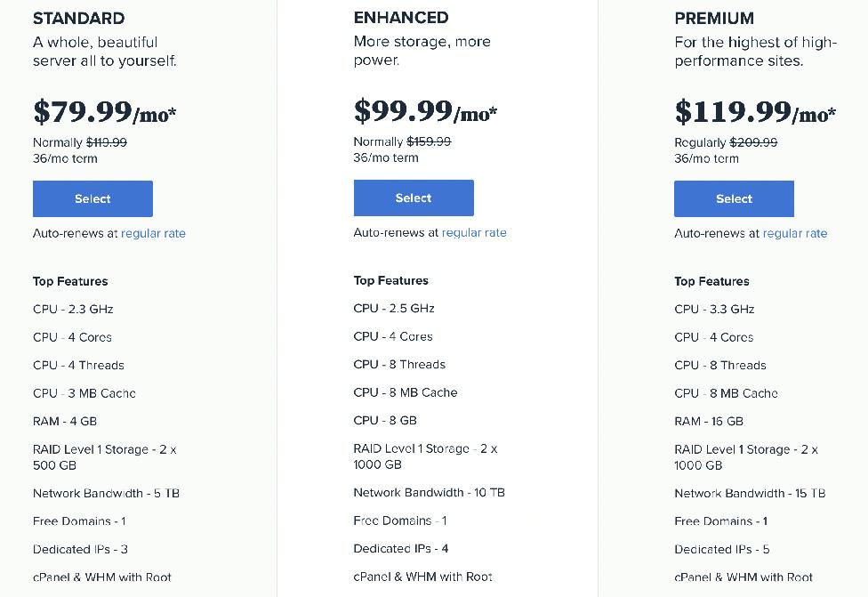
Task: Click the PREMIUM plan heading
Action: click(x=714, y=19)
